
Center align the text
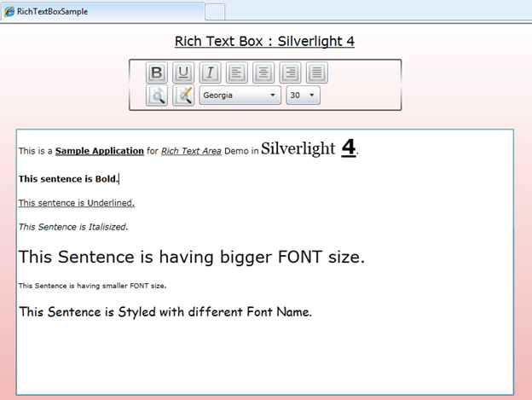pos(263,72)
